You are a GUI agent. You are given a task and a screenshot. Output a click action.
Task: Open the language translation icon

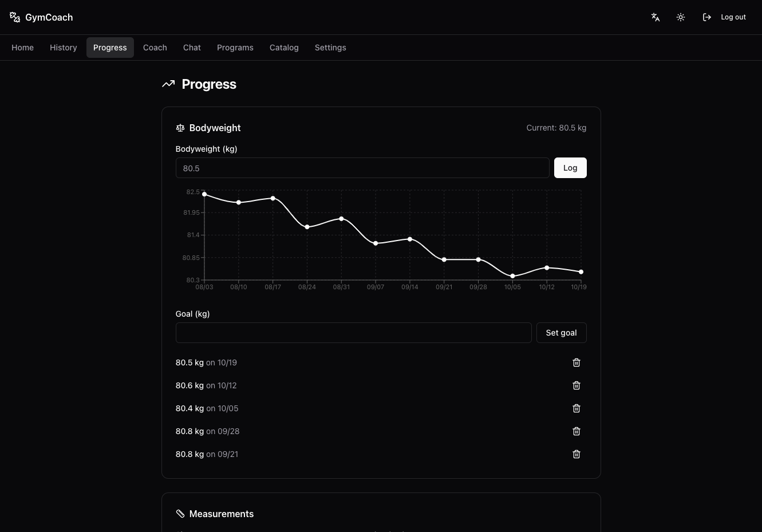[x=656, y=17]
